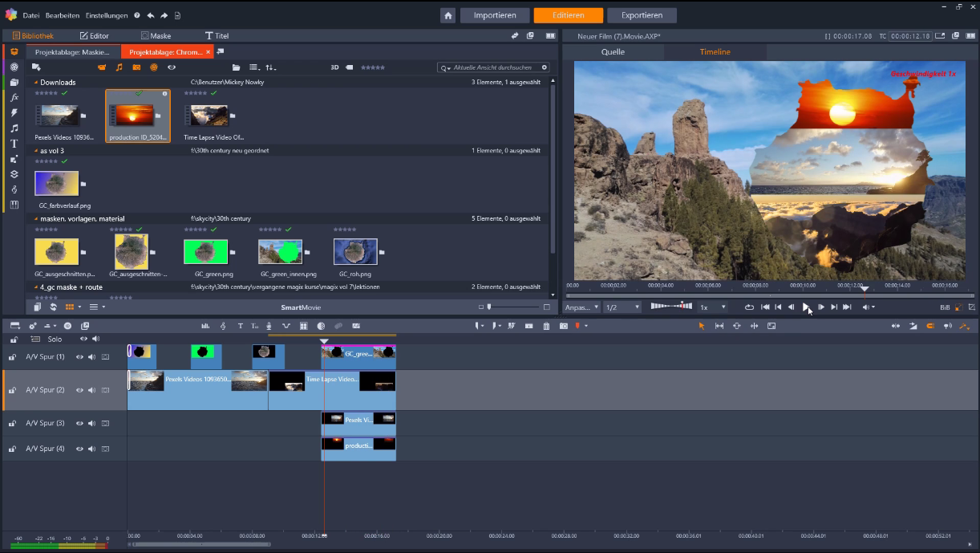Click the microphone audio recording icon
The image size is (980, 553).
[269, 326]
